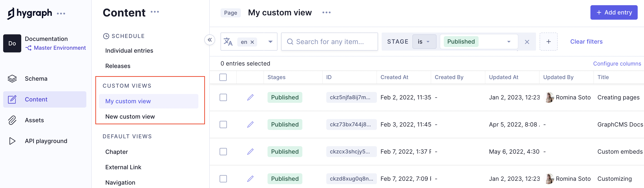The width and height of the screenshot is (644, 188).
Task: Open Assets via the paperclip icon
Action: pyautogui.click(x=12, y=120)
